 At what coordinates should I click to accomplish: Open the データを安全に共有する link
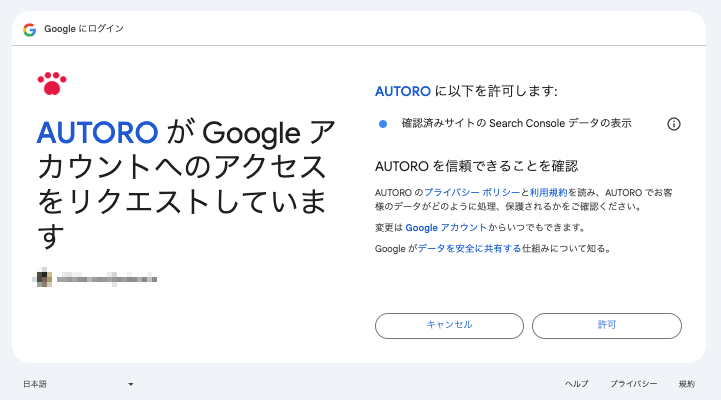(469, 249)
